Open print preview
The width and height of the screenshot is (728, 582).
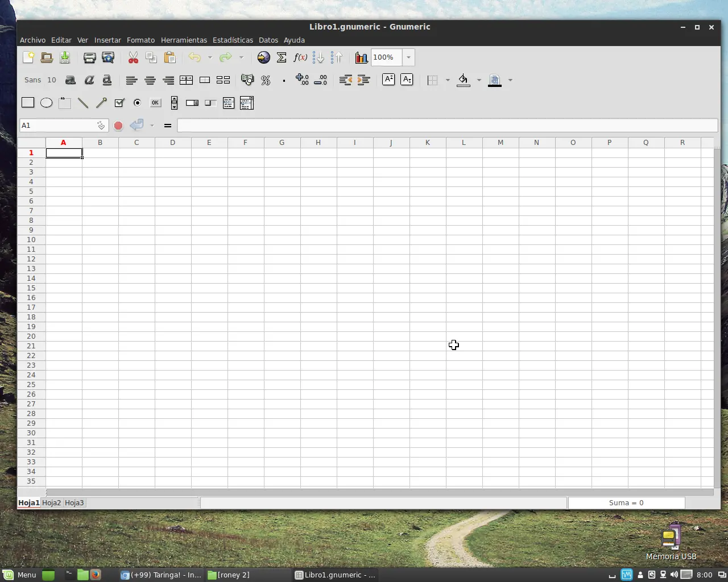pos(108,57)
